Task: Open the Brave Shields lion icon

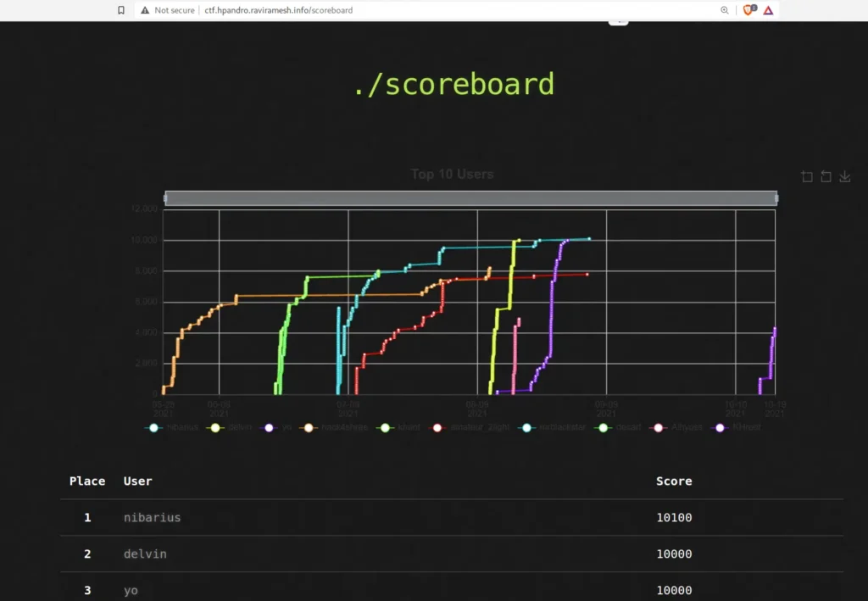Action: click(x=749, y=10)
